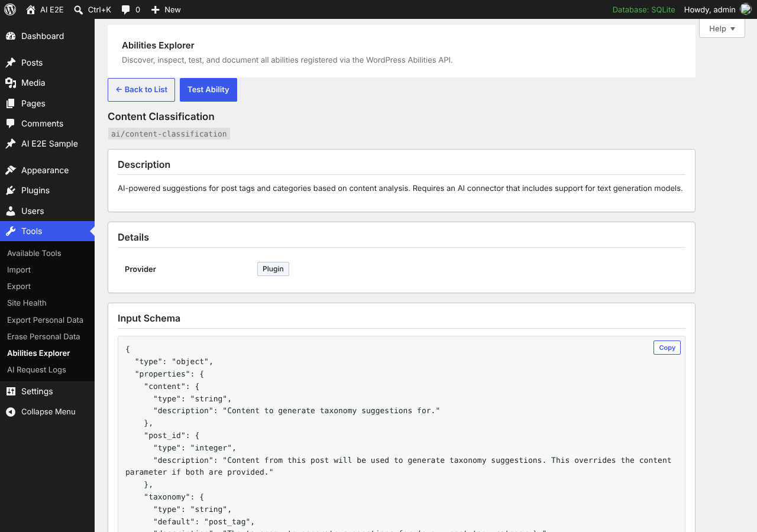This screenshot has width=757, height=532.
Task: Click the Database: SQLite indicator
Action: (643, 9)
